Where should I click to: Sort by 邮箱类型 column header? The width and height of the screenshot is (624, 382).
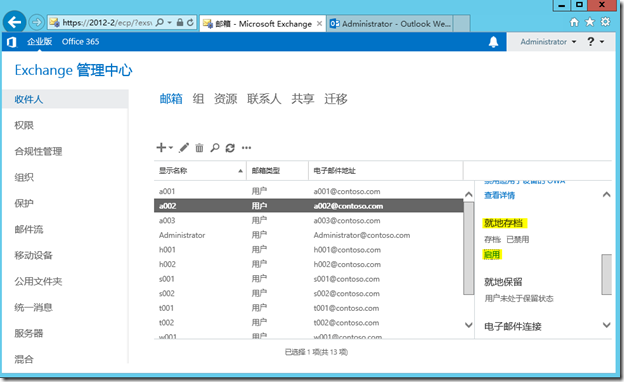click(277, 171)
